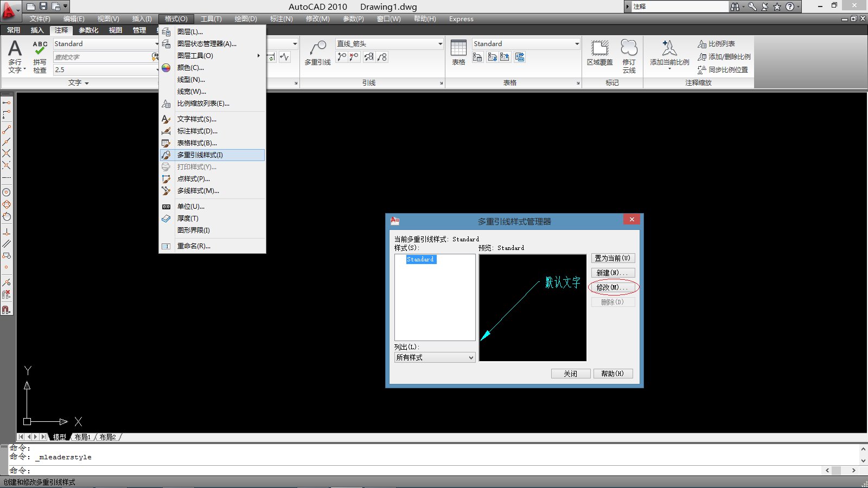The width and height of the screenshot is (868, 488).
Task: Run 拼写检查 spell check
Action: (x=40, y=55)
